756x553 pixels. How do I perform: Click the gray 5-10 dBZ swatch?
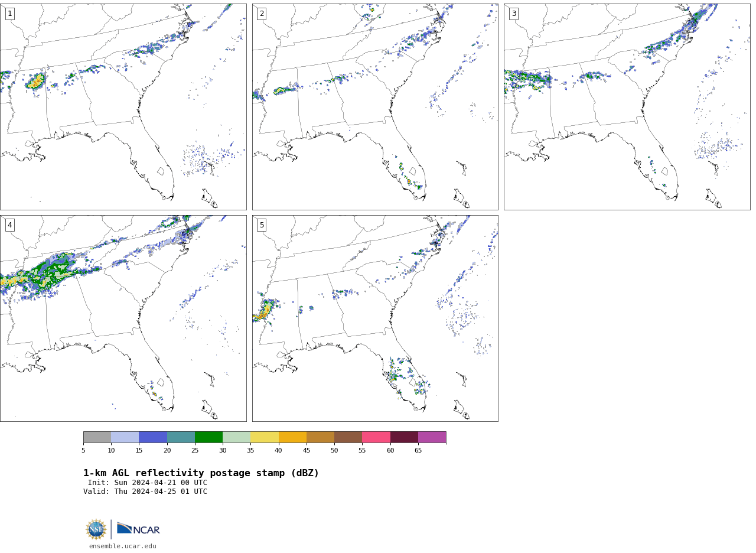click(97, 437)
